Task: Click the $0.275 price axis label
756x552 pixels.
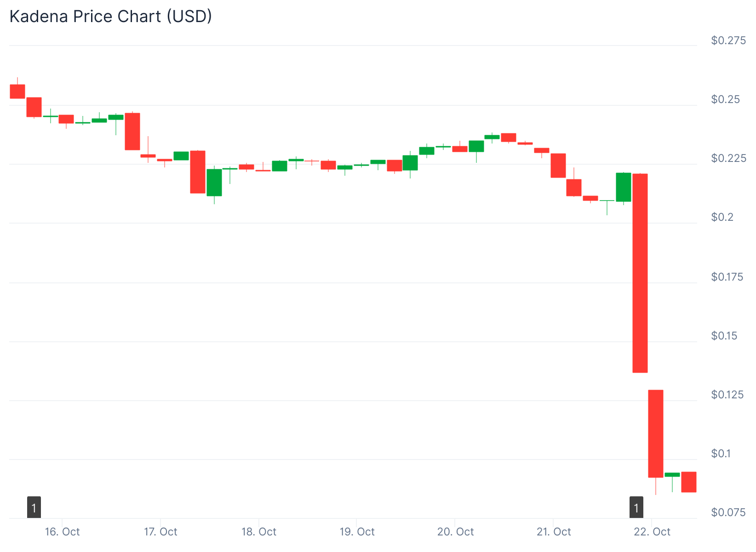Action: click(x=728, y=40)
